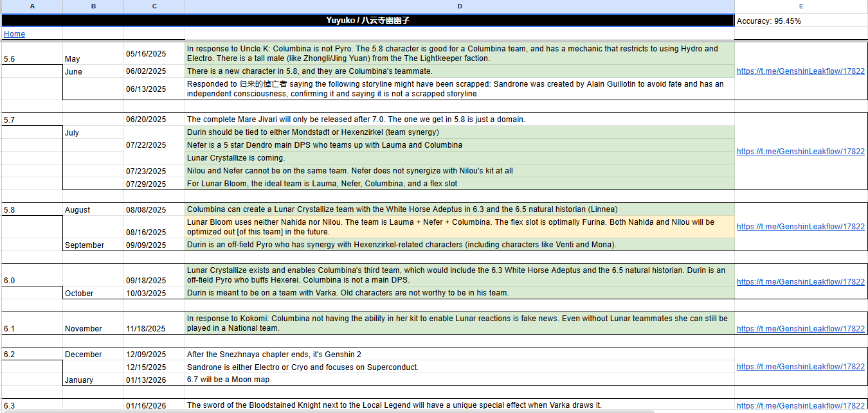This screenshot has width=868, height=413.
Task: Select the version cell '6.2'
Action: click(32, 354)
